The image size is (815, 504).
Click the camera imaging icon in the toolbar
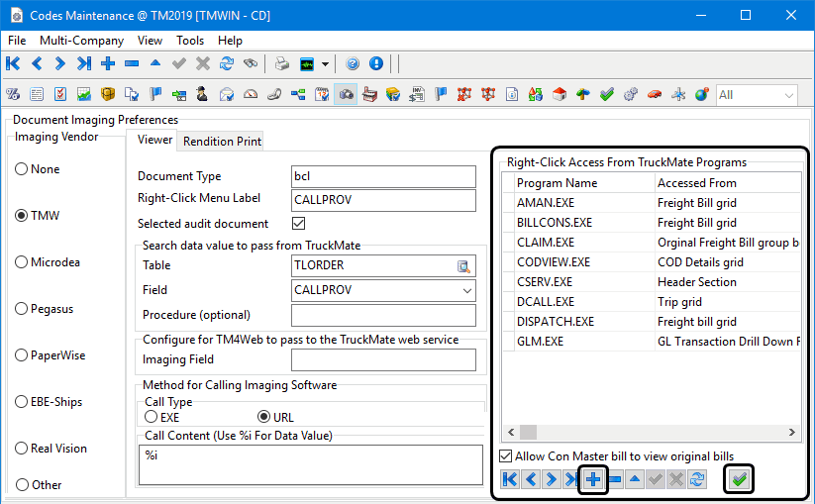[346, 95]
